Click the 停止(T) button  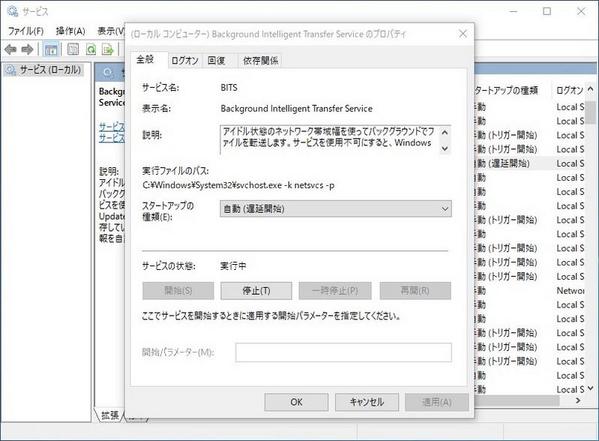[256, 291]
